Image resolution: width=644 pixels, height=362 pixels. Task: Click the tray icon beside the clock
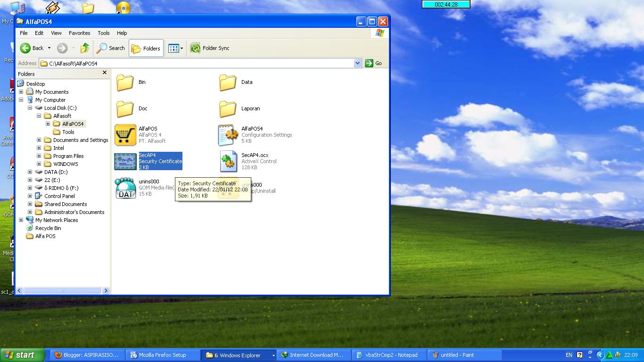[x=618, y=355]
